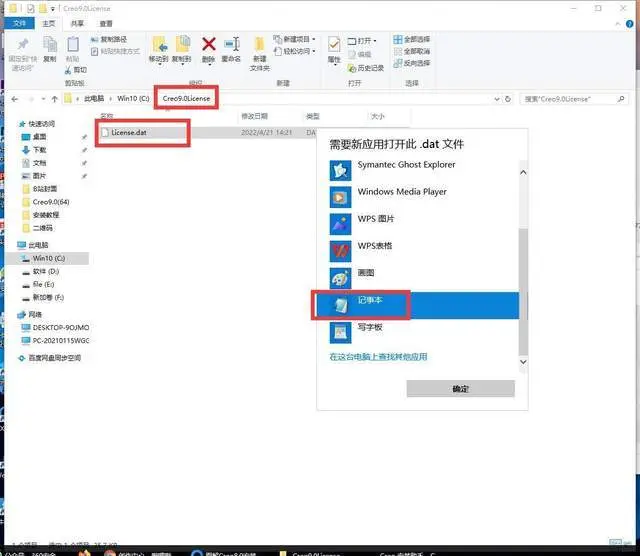
Task: Open the 打开 dropdown arrow in ribbon
Action: [375, 41]
